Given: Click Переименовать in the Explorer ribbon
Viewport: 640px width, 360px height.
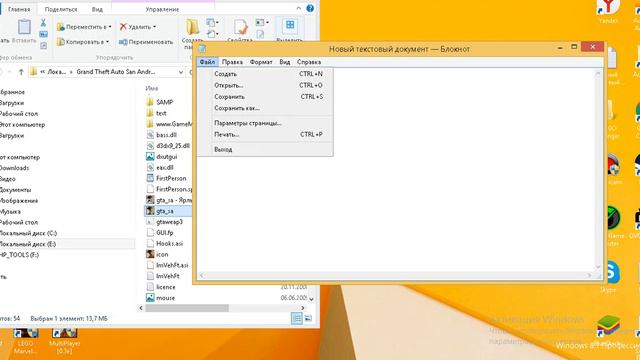Looking at the screenshot, I should click(146, 42).
